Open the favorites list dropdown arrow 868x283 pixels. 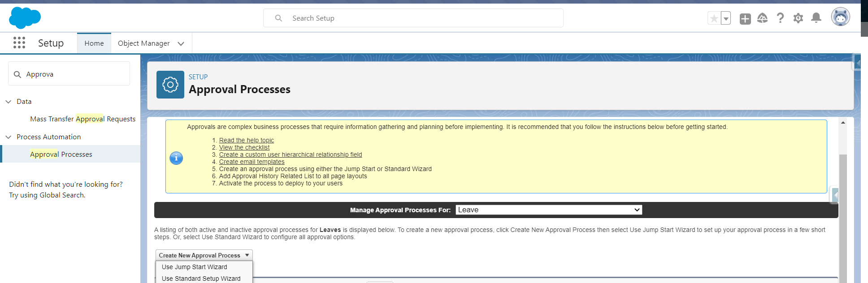(x=725, y=18)
